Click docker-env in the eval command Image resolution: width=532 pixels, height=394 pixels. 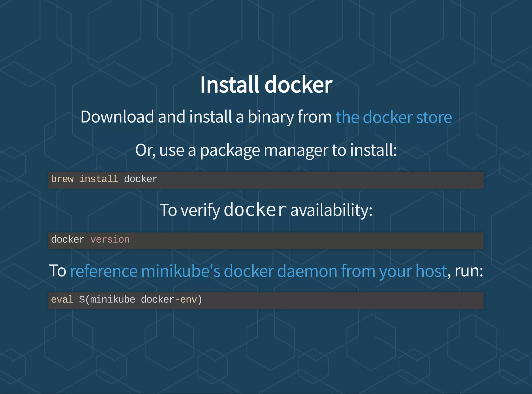tap(169, 300)
